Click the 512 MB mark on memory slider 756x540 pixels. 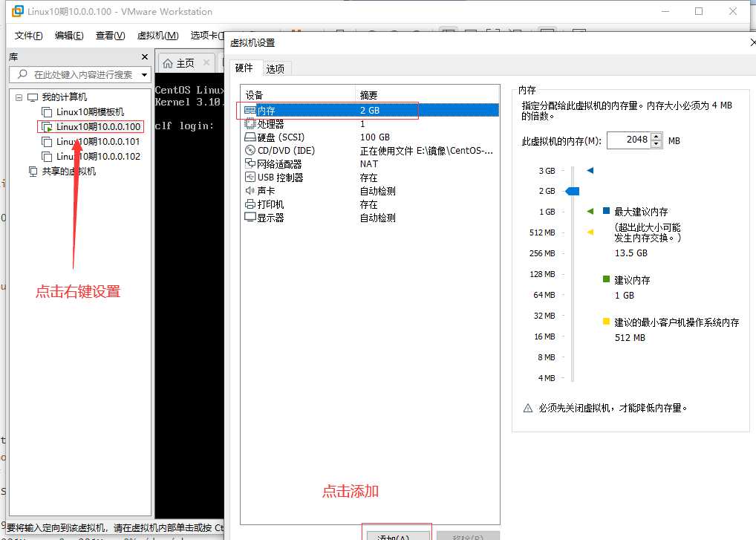pyautogui.click(x=542, y=232)
